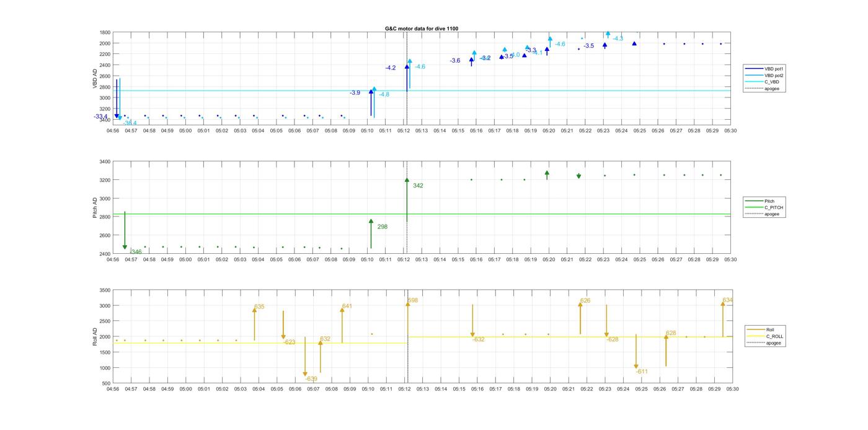This screenshot has width=868, height=430.
Task: Click the title 'G&C motor data for dive 1100'
Action: [422, 29]
